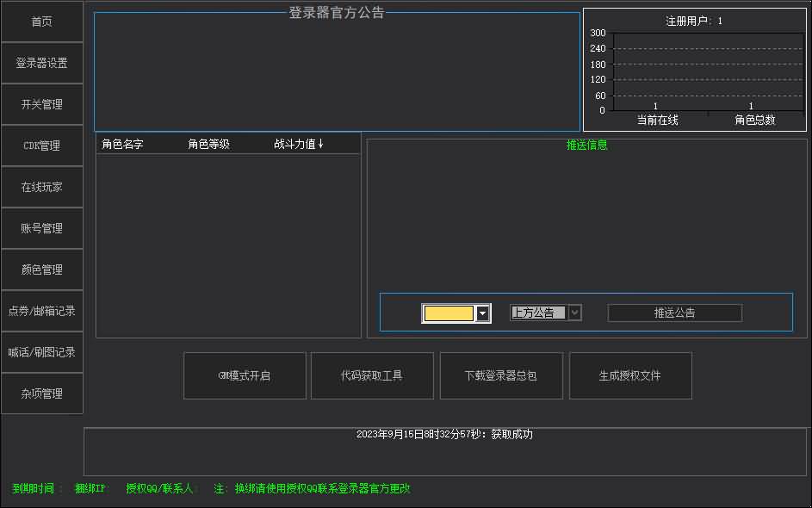
Task: View 点券/邮箱记录 logs
Action: pos(41,311)
